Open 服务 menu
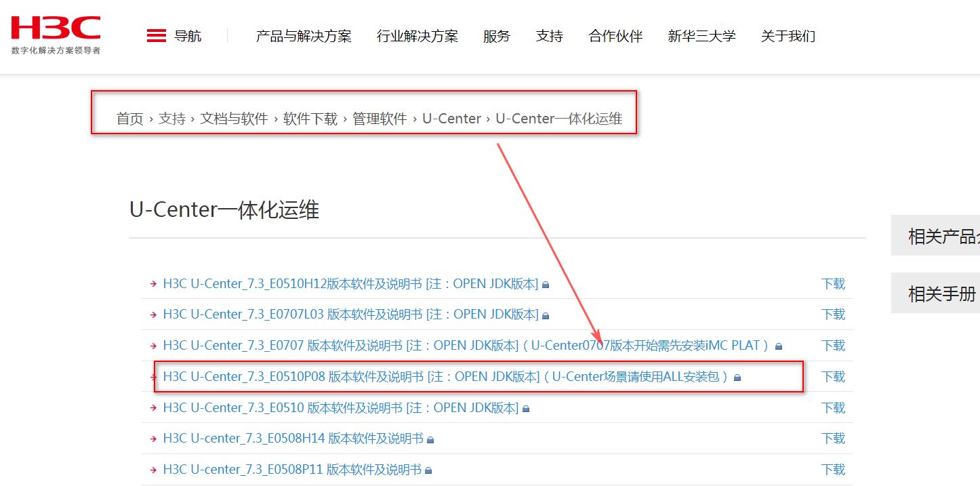The image size is (980, 486). click(497, 36)
